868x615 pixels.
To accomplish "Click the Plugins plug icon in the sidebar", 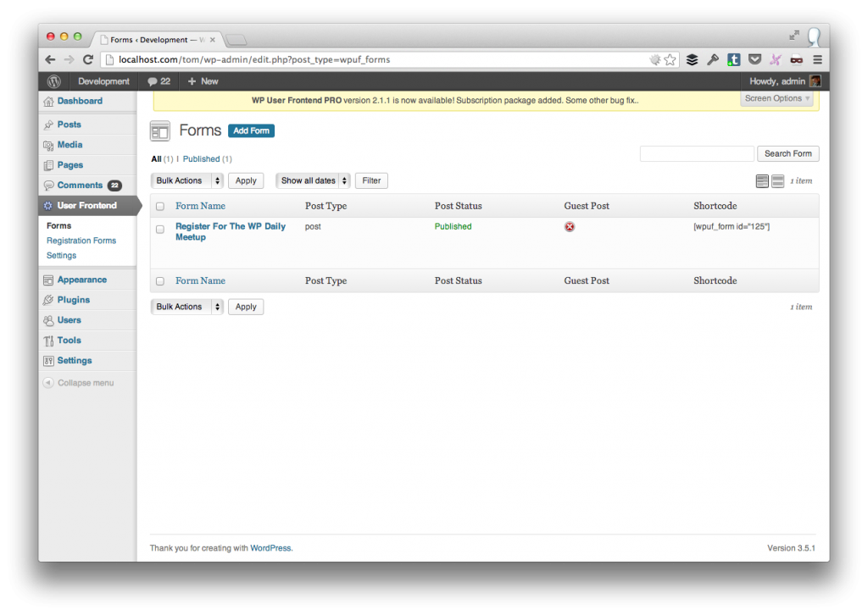I will click(48, 300).
